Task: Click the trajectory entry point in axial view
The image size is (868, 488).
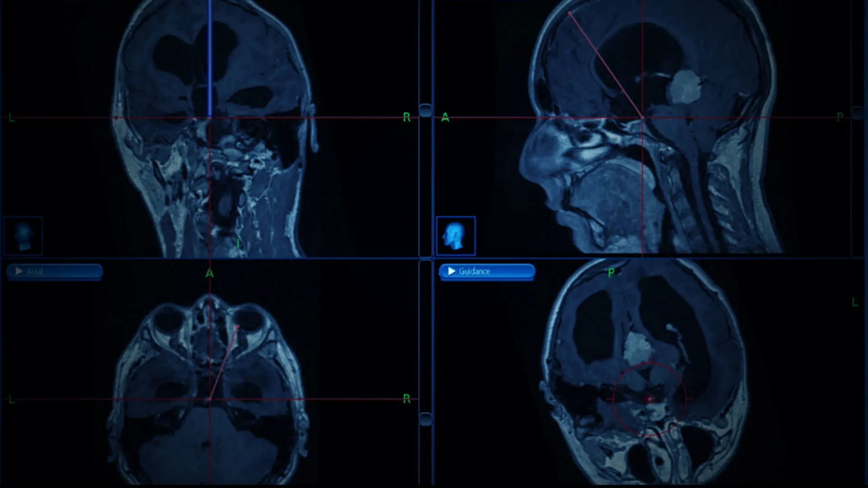Action: click(x=238, y=326)
